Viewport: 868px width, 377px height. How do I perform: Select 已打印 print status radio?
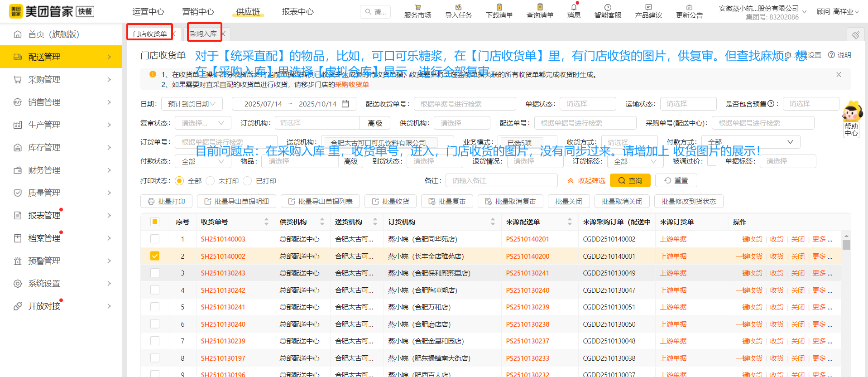[247, 181]
